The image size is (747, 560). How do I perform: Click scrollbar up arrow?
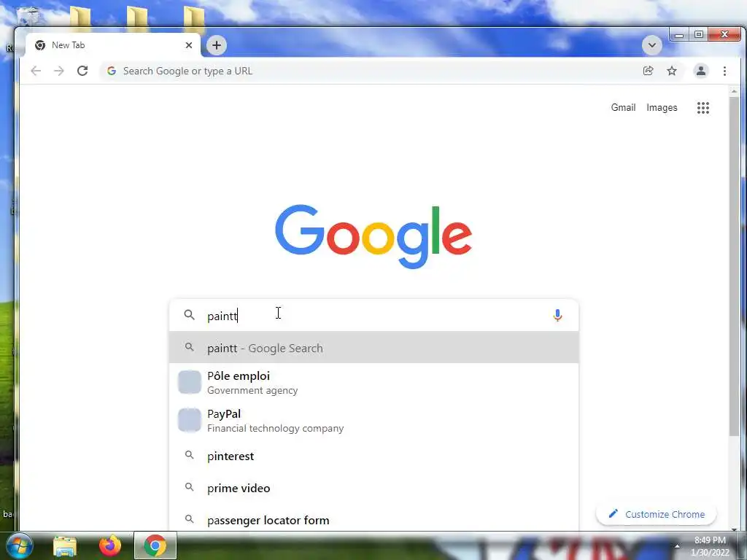coord(734,91)
